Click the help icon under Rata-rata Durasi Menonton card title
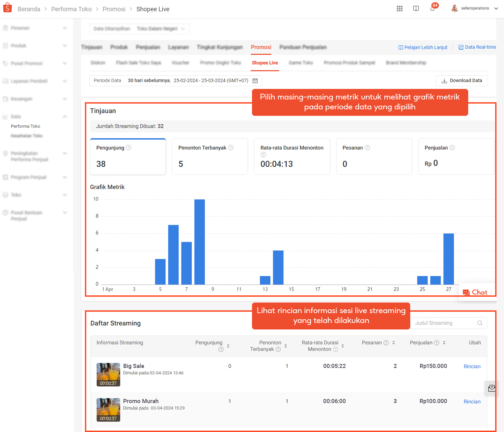 coord(263,154)
